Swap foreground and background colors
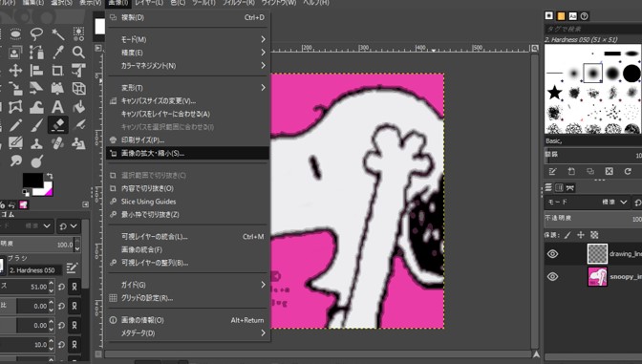 pos(50,176)
